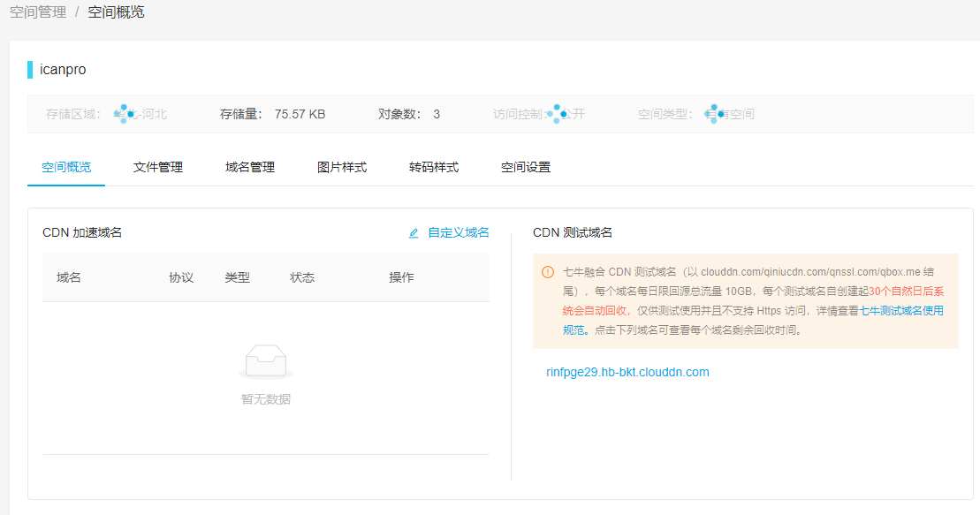Click the 对象数 label
The width and height of the screenshot is (980, 515).
399,114
